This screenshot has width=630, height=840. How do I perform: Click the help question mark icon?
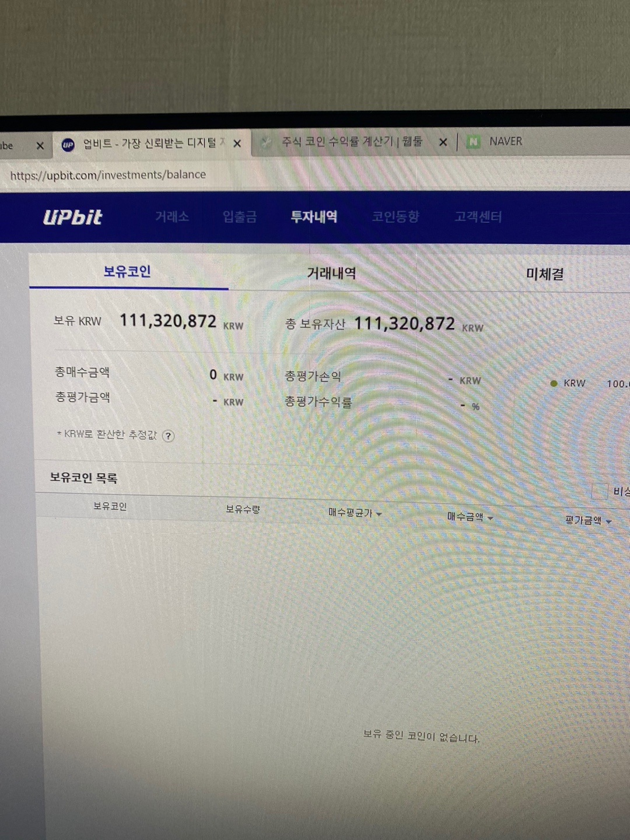(x=168, y=436)
